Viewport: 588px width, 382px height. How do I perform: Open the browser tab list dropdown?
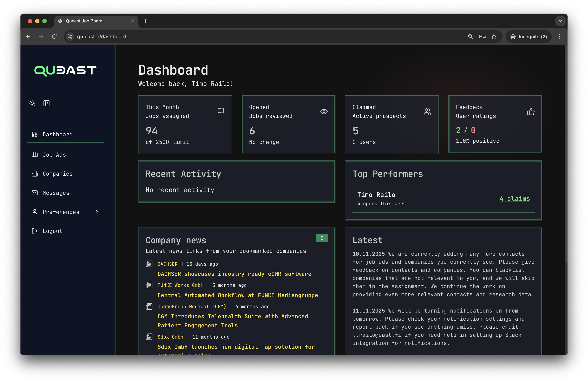(560, 21)
